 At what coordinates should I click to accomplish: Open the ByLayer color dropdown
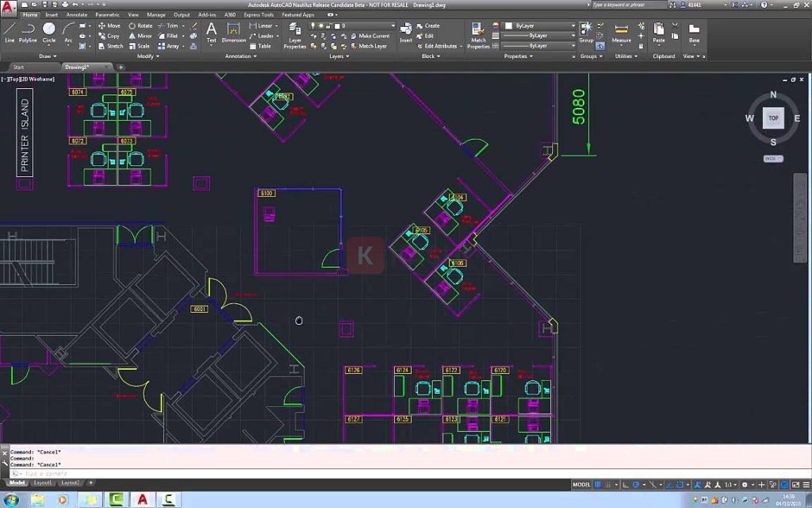point(536,25)
